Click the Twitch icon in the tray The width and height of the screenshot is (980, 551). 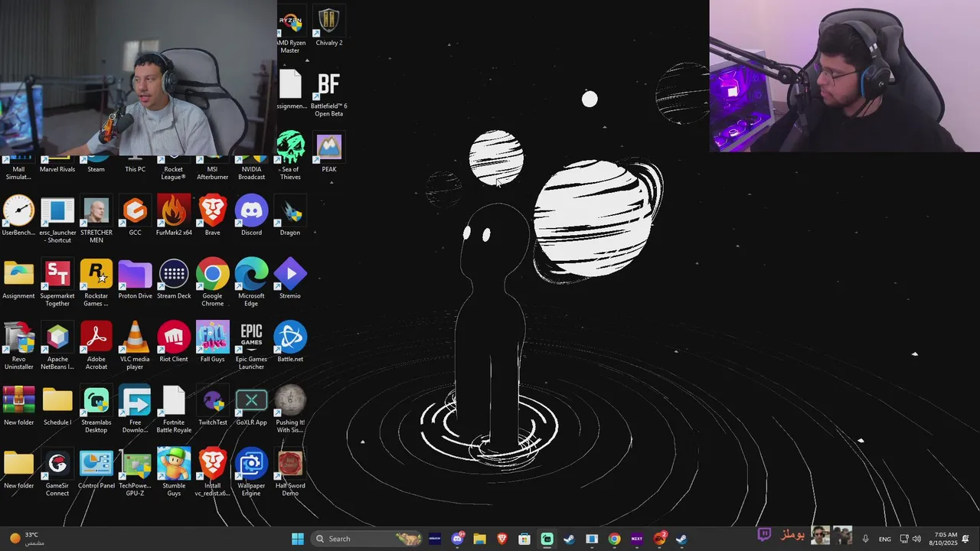(764, 535)
